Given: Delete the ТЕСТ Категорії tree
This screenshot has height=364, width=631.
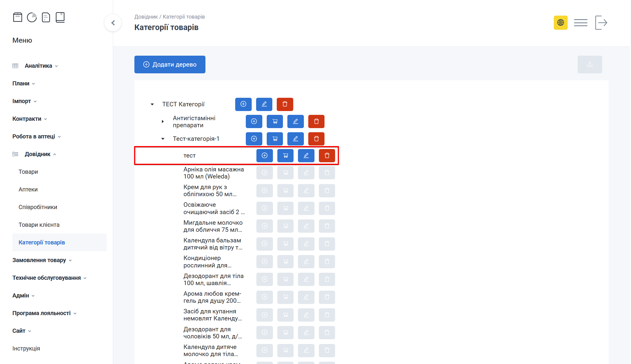Looking at the screenshot, I should [x=285, y=104].
